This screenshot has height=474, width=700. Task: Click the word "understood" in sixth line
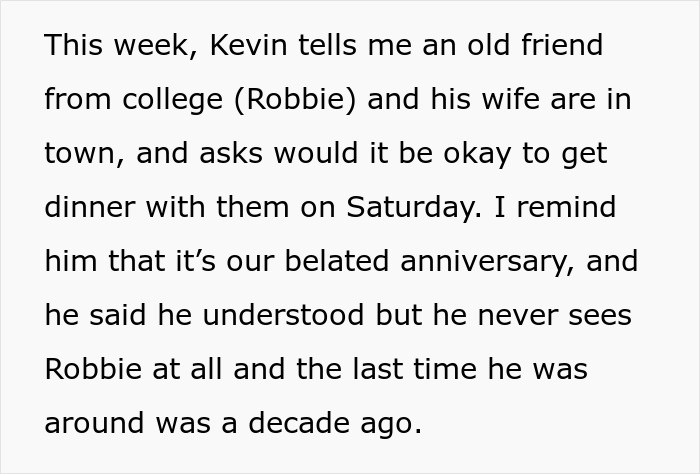tap(283, 314)
